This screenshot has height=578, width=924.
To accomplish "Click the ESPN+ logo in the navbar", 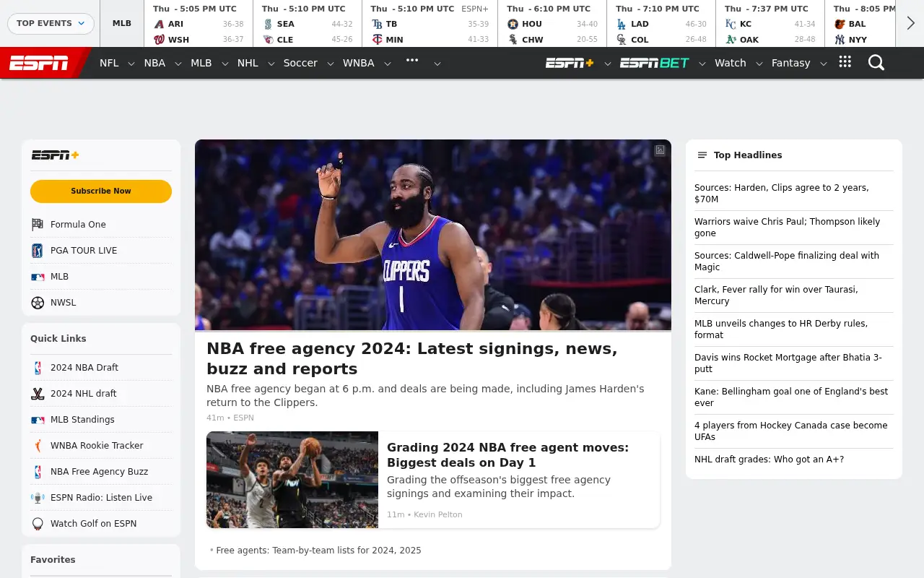I will pyautogui.click(x=570, y=63).
